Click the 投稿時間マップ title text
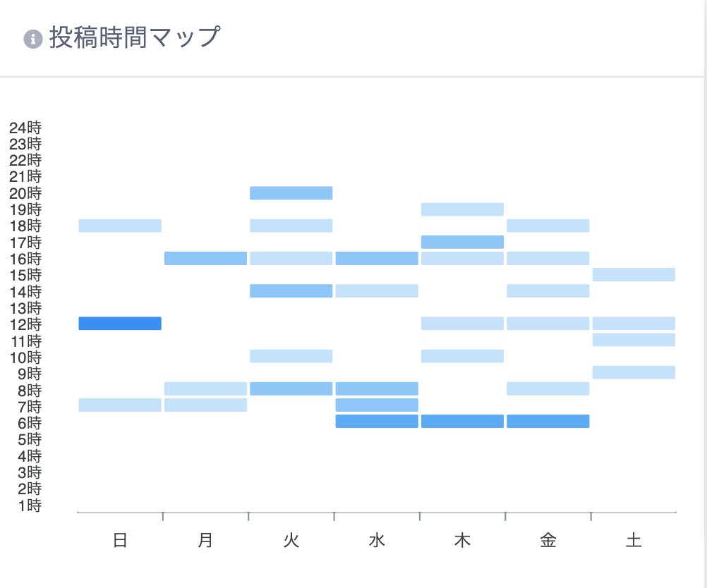 click(135, 37)
